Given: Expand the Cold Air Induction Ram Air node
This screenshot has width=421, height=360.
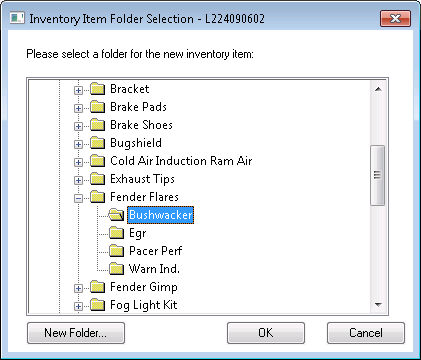Looking at the screenshot, I should click(78, 162).
